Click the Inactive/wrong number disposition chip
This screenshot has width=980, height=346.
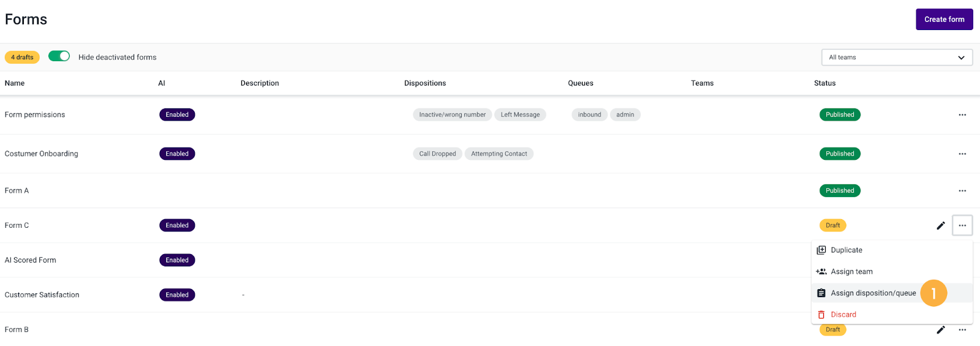452,115
